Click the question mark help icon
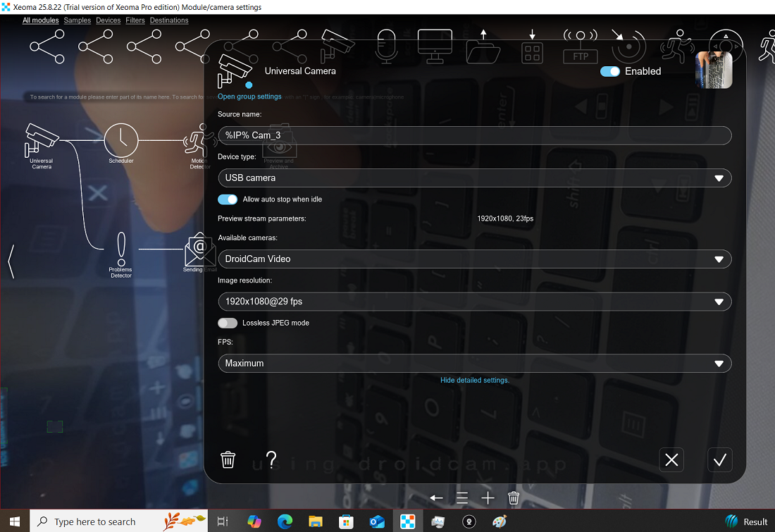This screenshot has height=532, width=775. pos(271,459)
